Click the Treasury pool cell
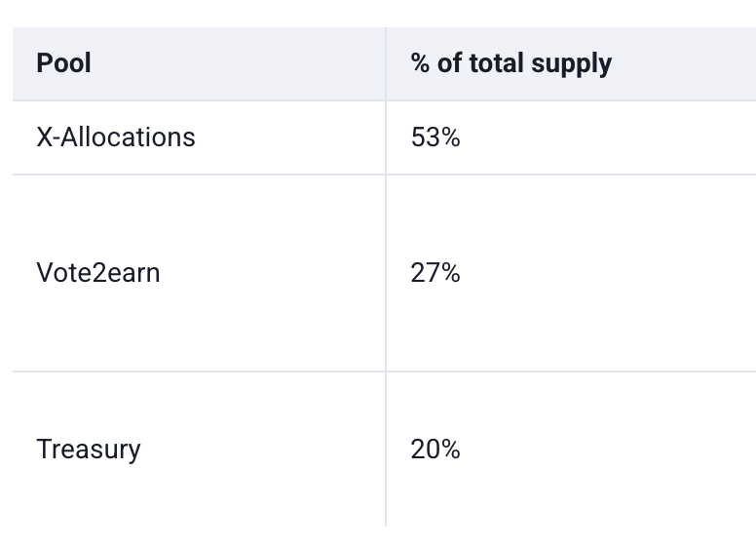The width and height of the screenshot is (756, 548). click(x=88, y=450)
